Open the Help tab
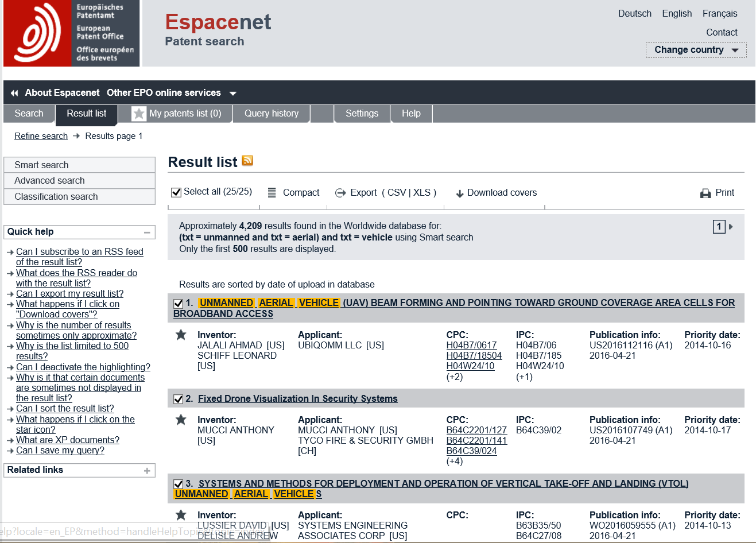756x543 pixels. click(411, 114)
